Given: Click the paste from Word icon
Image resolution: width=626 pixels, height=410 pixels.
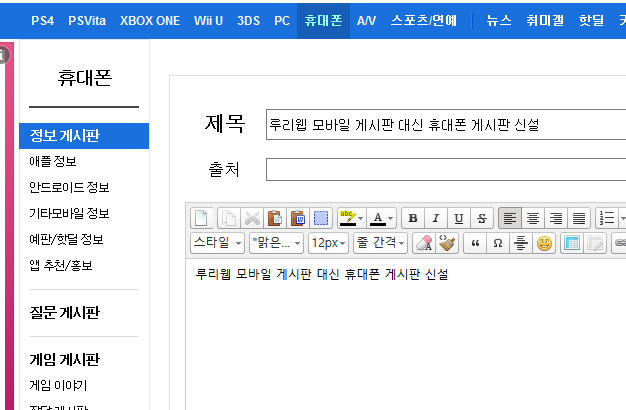Looking at the screenshot, I should click(298, 218).
